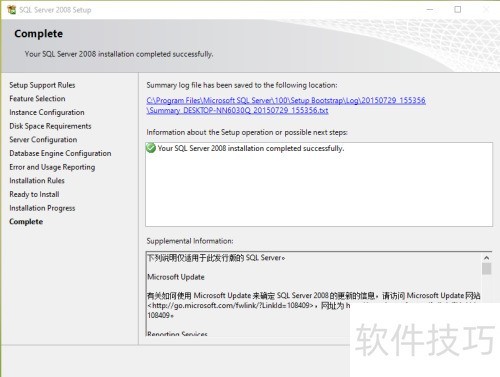Click up arrow of Supplemental Information scrollbar

coord(487,258)
